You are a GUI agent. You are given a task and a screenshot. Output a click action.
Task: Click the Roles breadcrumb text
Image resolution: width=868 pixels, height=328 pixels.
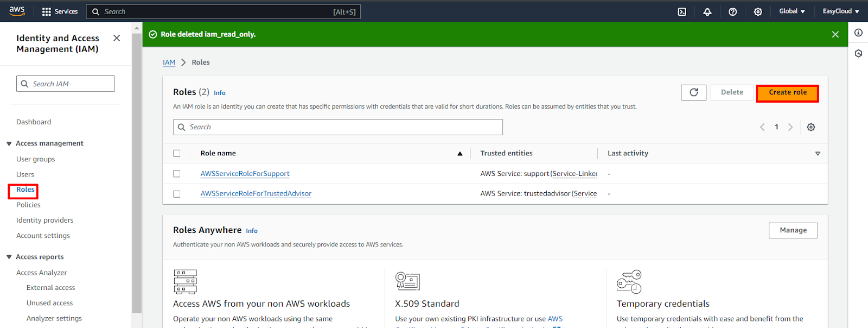click(201, 62)
